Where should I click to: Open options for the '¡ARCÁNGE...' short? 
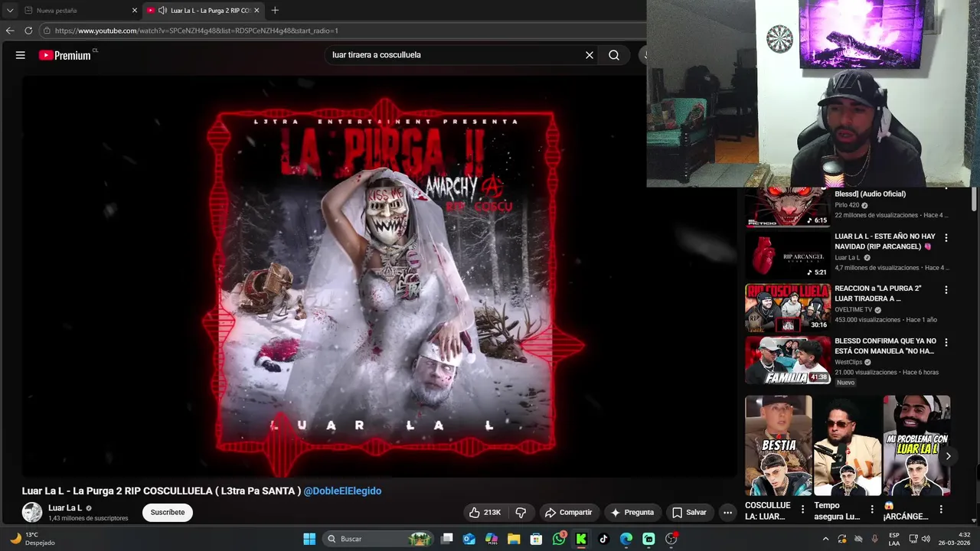(941, 509)
